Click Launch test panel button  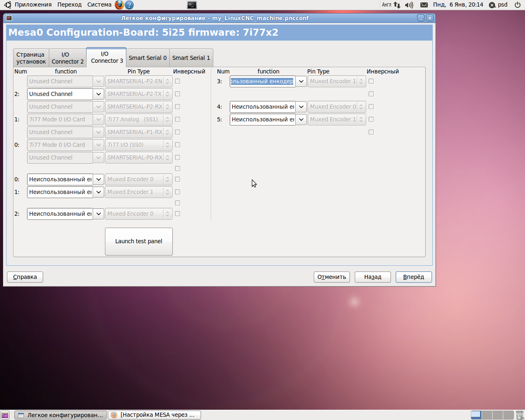click(139, 241)
